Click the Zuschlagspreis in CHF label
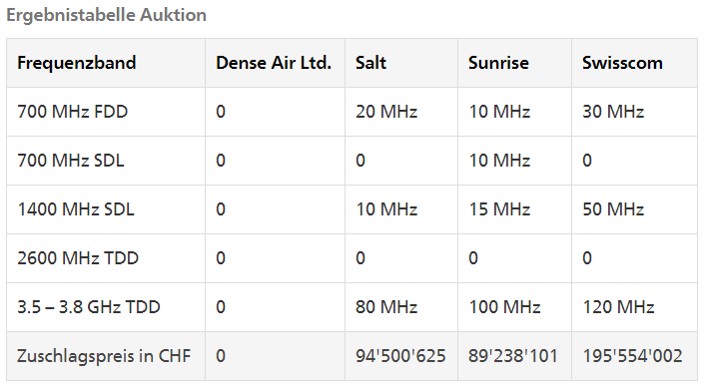This screenshot has height=385, width=705. [104, 356]
